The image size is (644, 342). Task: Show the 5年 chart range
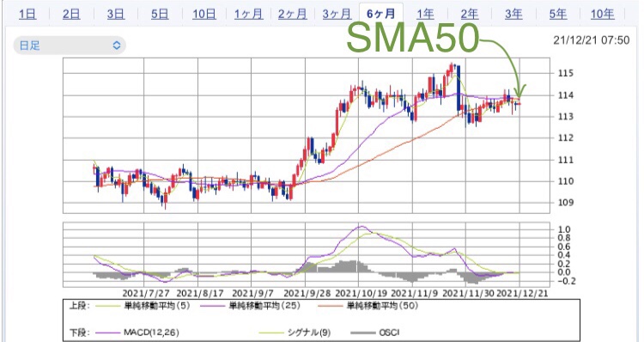coord(558,15)
